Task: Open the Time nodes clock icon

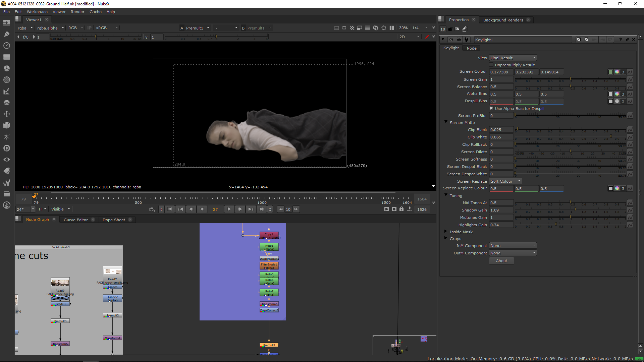Action: pyautogui.click(x=6, y=45)
